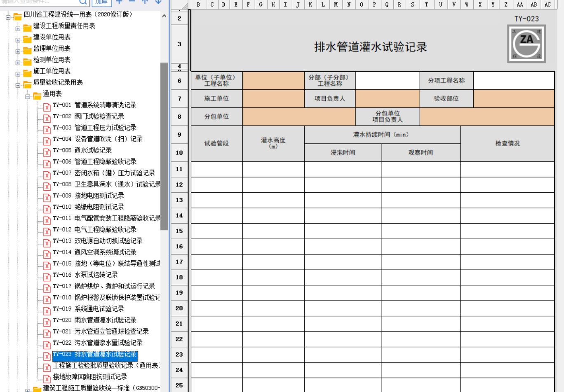Open TY-003 管道工程压力试验记录
Screen dimensions: 564x392
[x=105, y=128]
